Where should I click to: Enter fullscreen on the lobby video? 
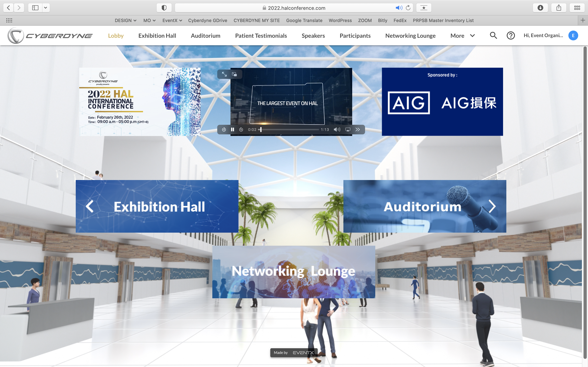tap(224, 74)
